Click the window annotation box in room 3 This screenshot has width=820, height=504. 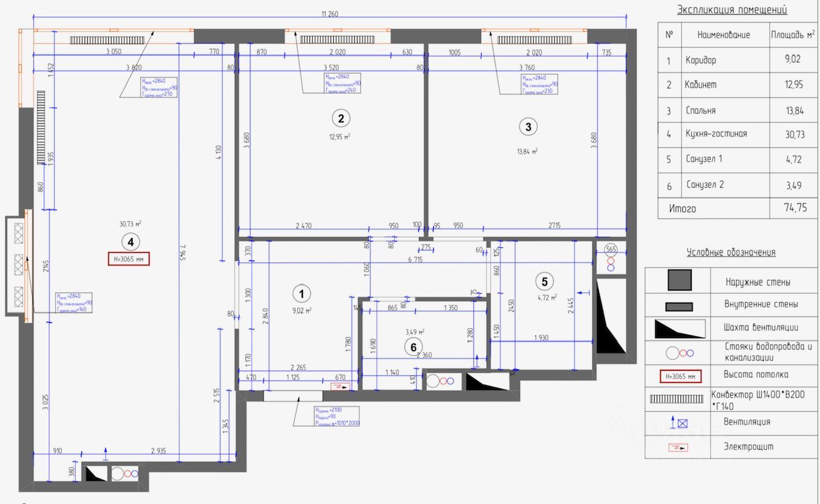(539, 85)
